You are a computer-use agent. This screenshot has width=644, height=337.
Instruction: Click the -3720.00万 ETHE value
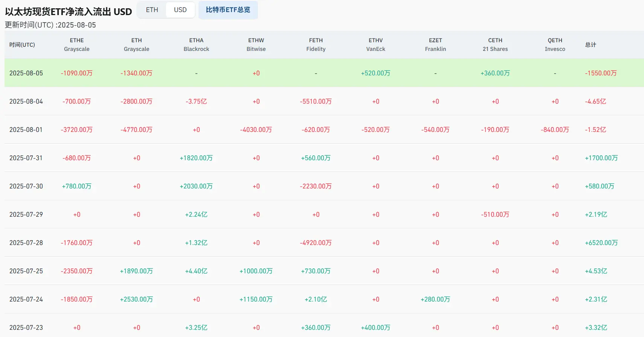(x=77, y=130)
